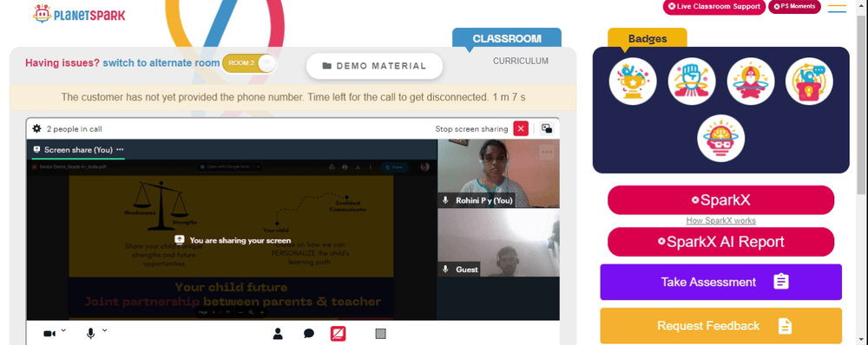Click the brain with glasses badge

pos(720,139)
